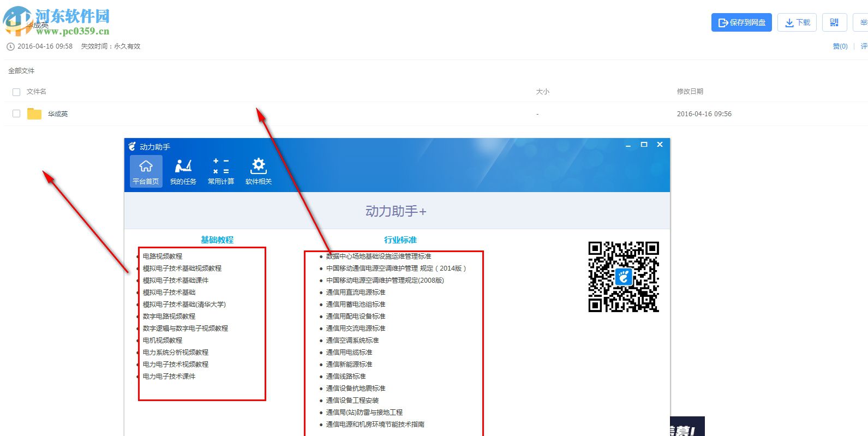Open 中国移动通信电源空调维护管理规定(2014版)
Image resolution: width=868 pixels, height=436 pixels.
[x=397, y=268]
